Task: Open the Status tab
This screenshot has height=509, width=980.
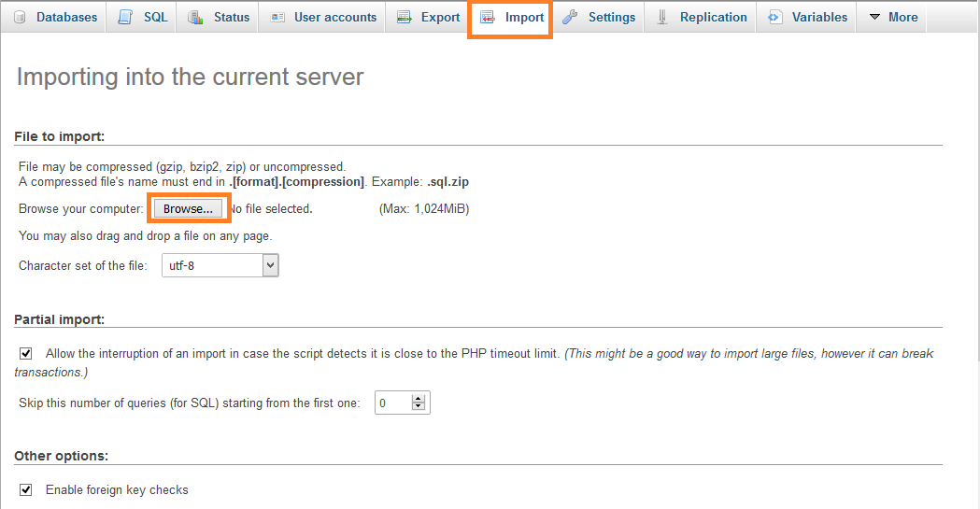Action: point(219,17)
